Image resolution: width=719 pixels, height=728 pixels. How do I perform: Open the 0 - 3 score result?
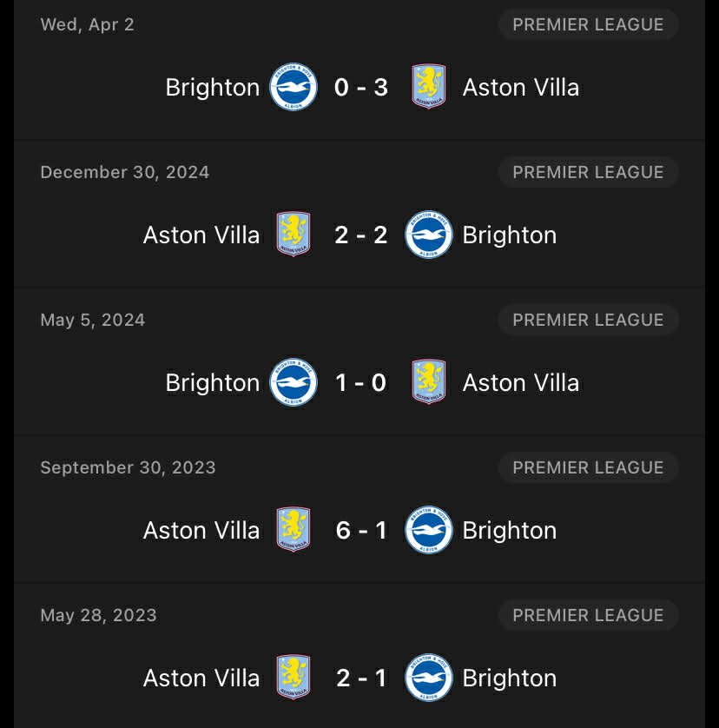361,87
